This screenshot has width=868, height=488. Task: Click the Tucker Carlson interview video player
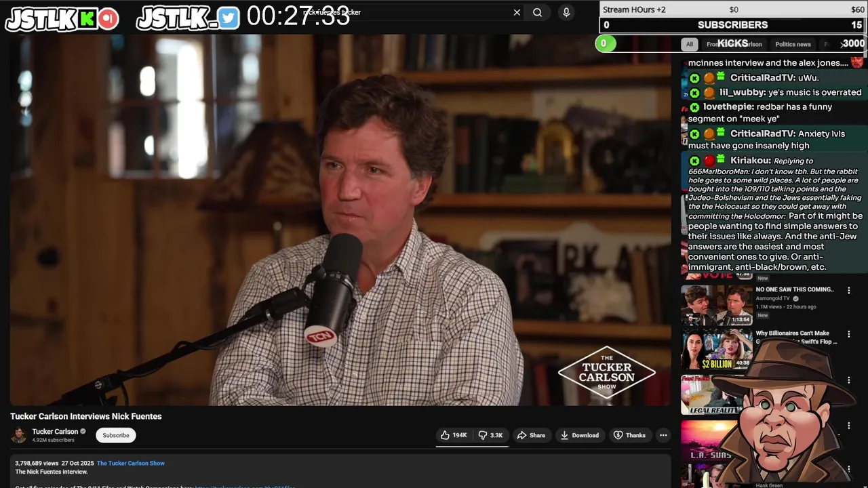(340, 220)
